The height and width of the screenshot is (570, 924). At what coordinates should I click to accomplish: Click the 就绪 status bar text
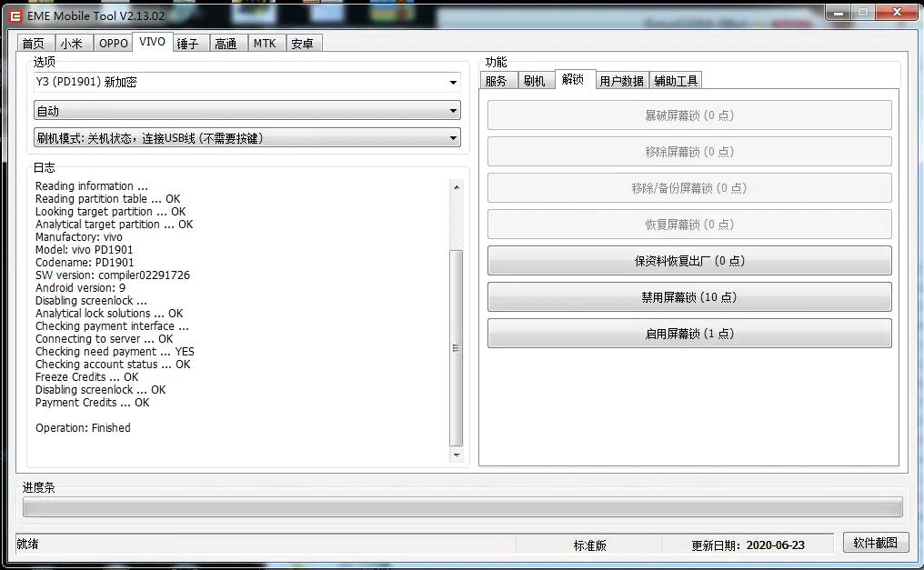[27, 544]
